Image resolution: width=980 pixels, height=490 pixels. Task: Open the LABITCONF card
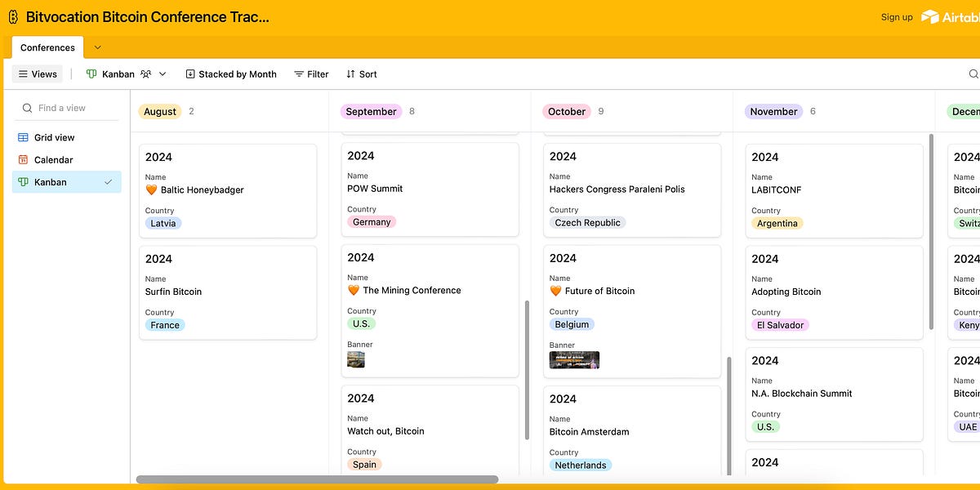834,191
